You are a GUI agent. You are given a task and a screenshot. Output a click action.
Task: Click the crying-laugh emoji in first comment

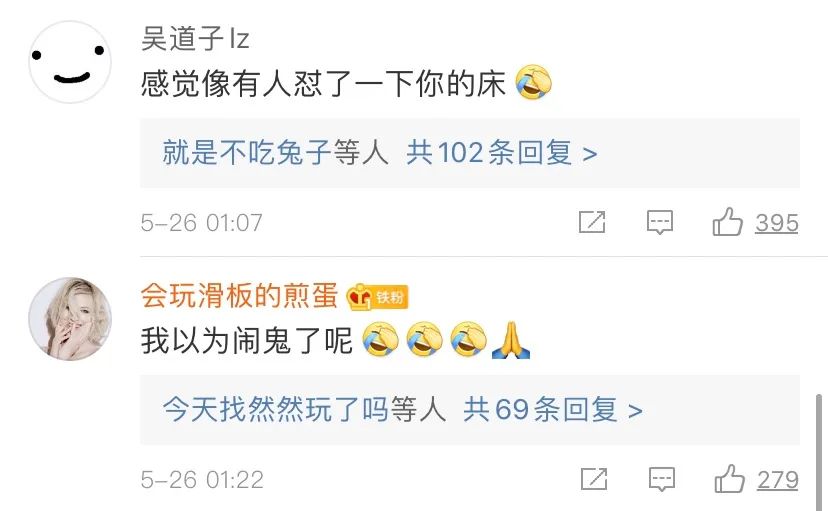[533, 83]
